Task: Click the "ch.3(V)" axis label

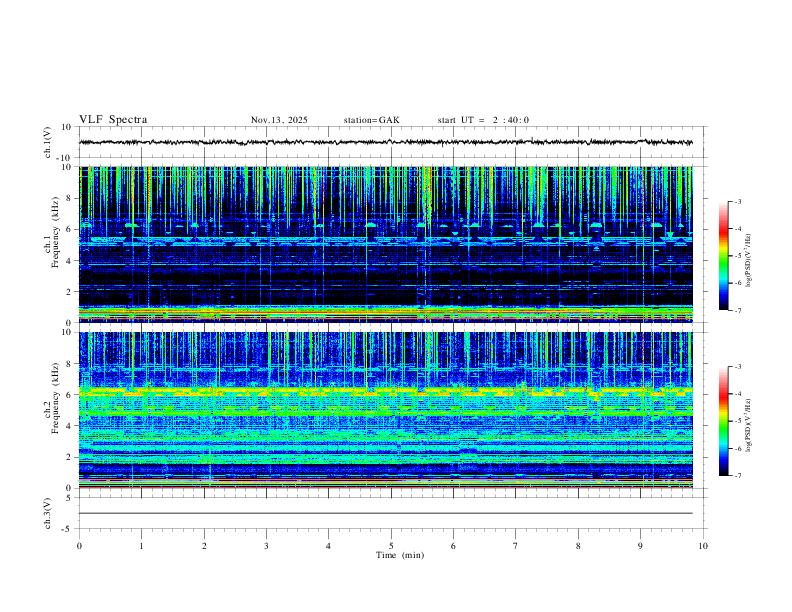Action: (x=48, y=513)
